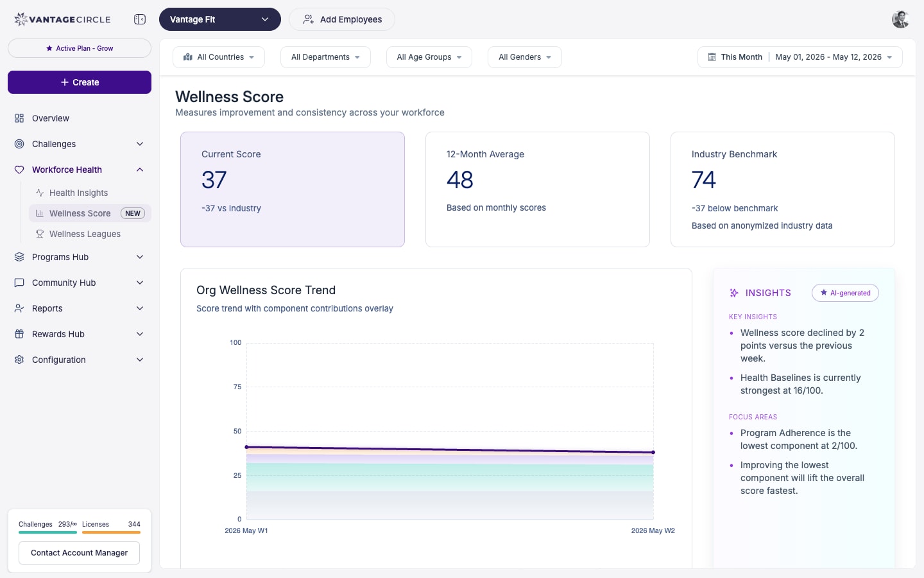Image resolution: width=924 pixels, height=578 pixels.
Task: Click the Challenges target icon
Action: (x=19, y=144)
